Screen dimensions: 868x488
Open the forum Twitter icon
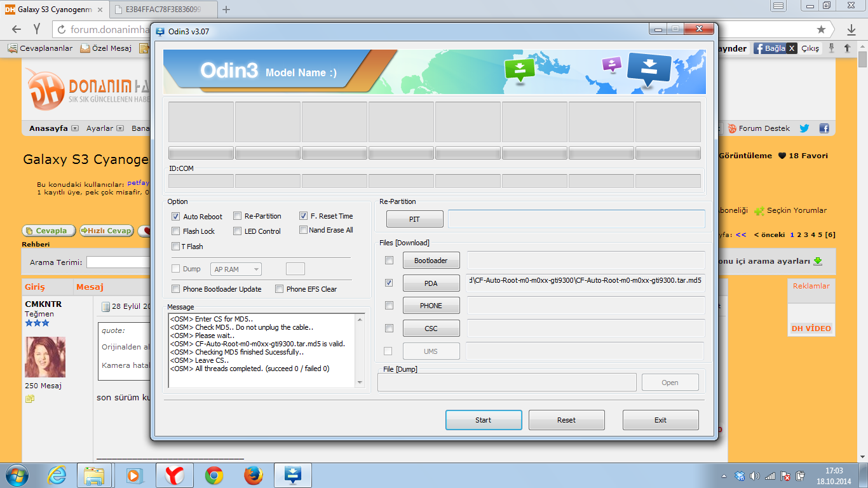point(804,128)
